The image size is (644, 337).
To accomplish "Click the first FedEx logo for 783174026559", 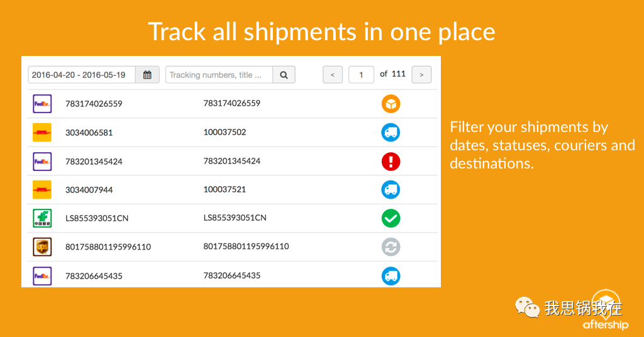I will [42, 104].
